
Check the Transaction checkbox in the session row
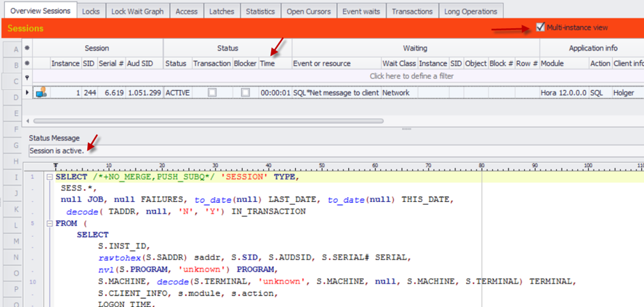point(212,92)
